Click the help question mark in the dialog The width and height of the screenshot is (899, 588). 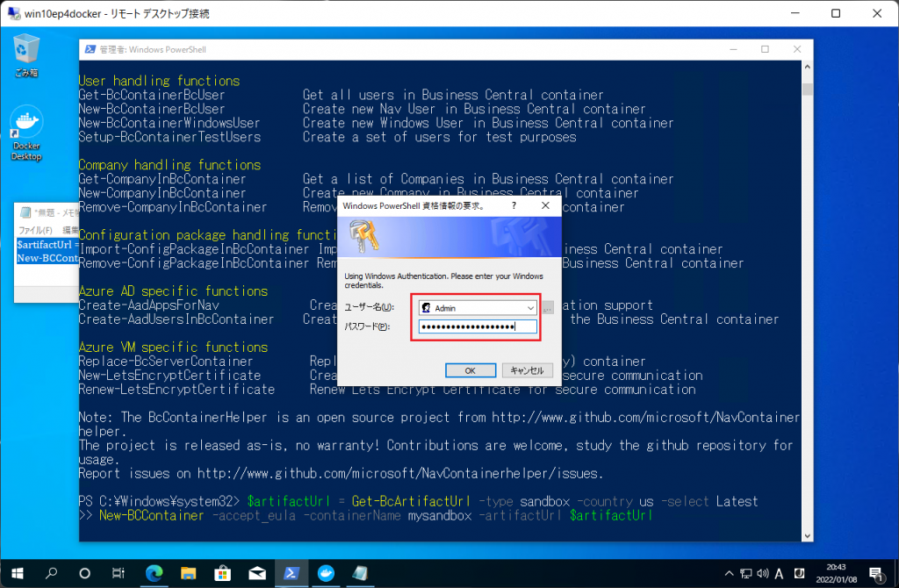point(514,205)
